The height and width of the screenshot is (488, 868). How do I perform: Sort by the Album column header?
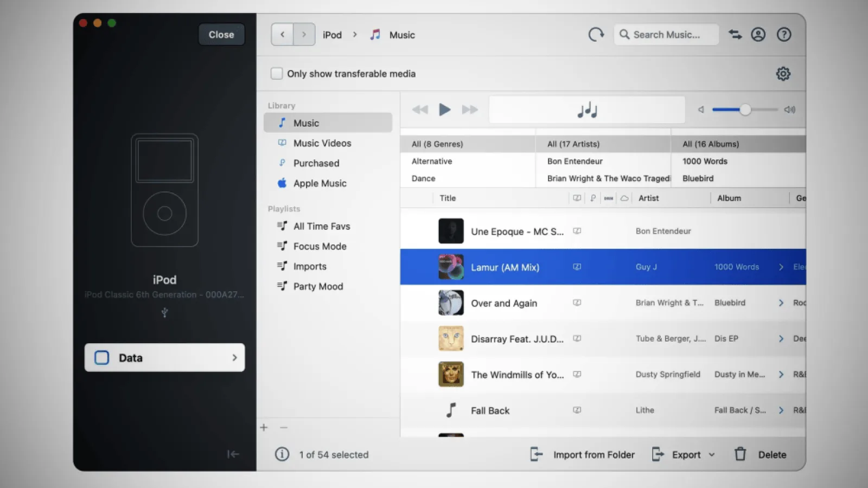[x=729, y=198]
